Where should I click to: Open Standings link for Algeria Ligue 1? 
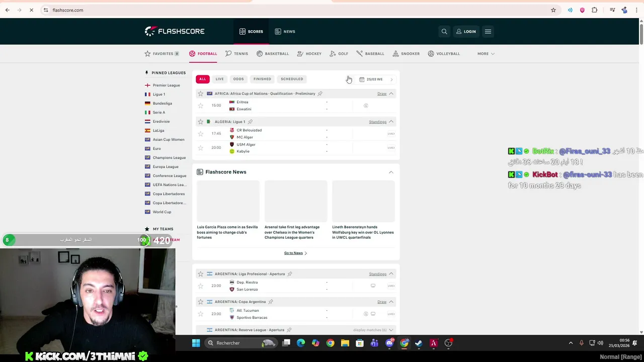[x=377, y=122]
